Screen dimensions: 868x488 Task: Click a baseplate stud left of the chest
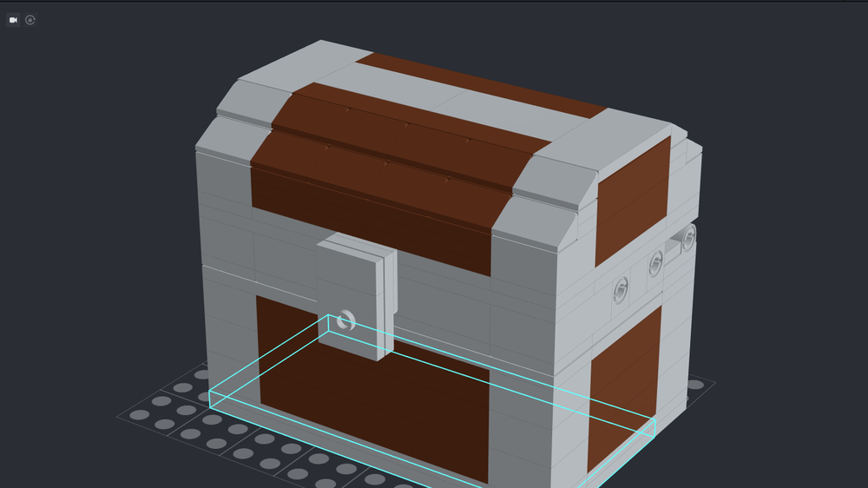pyautogui.click(x=161, y=402)
